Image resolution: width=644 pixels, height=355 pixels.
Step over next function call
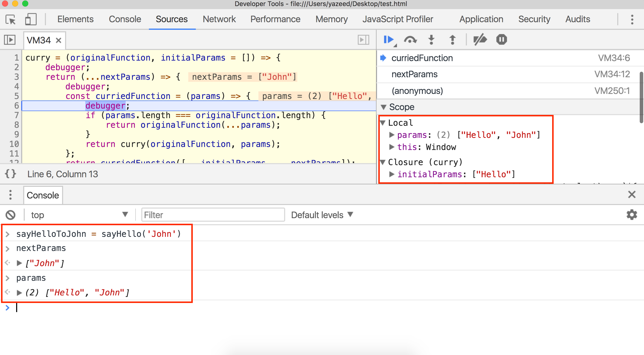tap(411, 39)
